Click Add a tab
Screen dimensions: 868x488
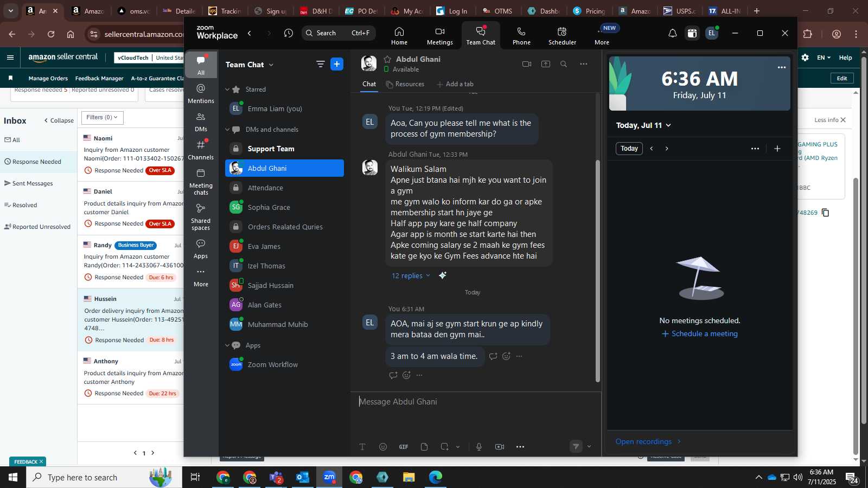point(455,84)
